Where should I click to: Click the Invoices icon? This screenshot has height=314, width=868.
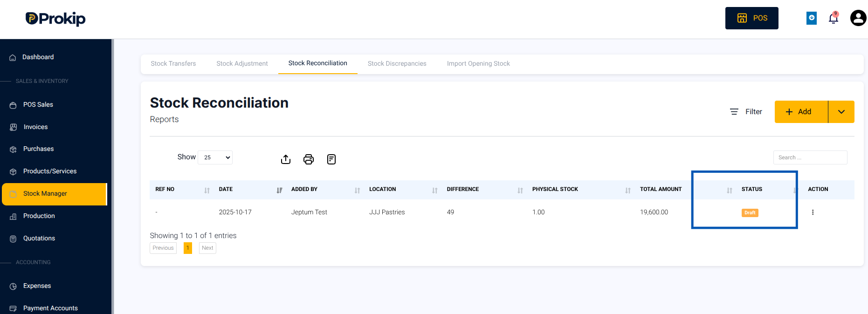click(13, 127)
